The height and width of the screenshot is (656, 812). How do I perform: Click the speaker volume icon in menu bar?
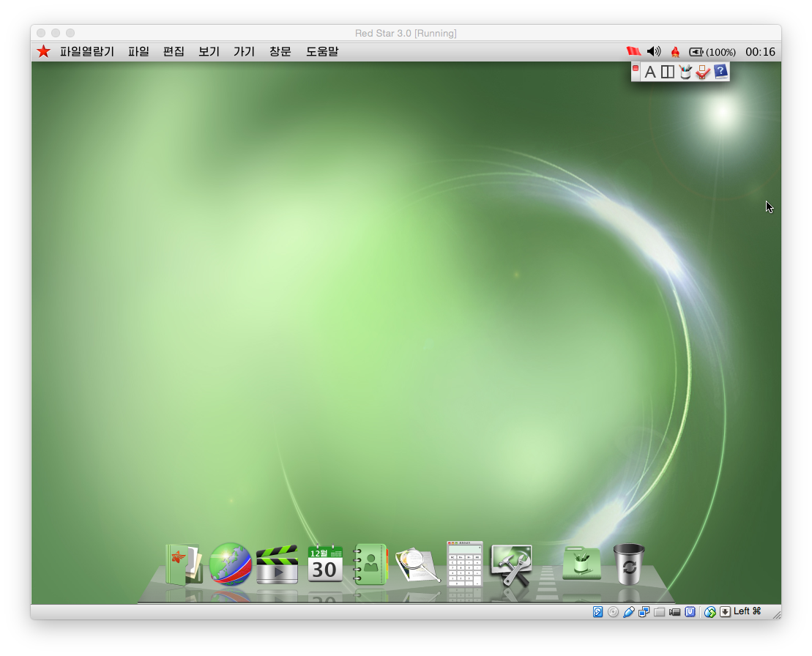pyautogui.click(x=654, y=52)
